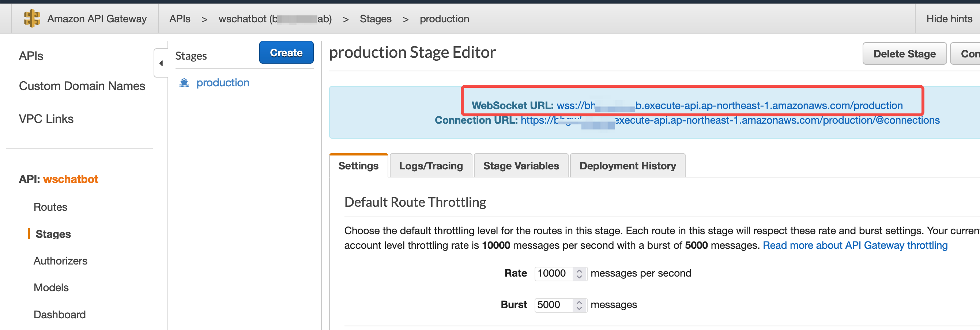Viewport: 980px width, 330px height.
Task: Click the Amazon API Gateway logo icon
Action: pos(32,19)
